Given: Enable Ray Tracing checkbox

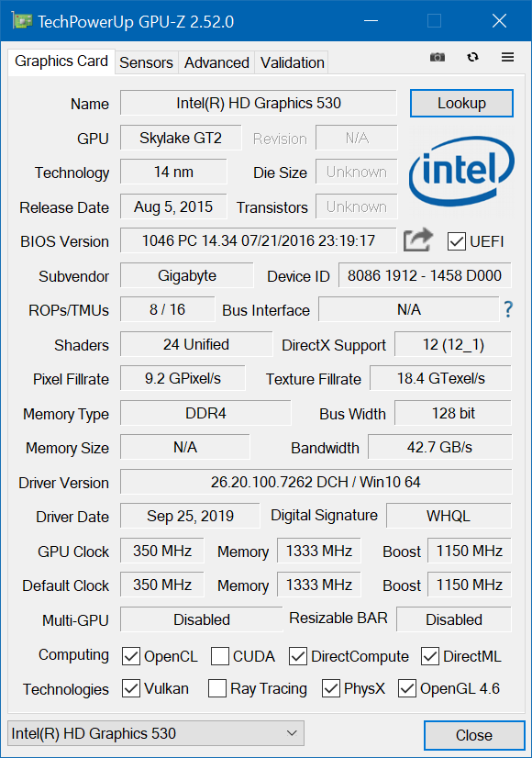Looking at the screenshot, I should 216,688.
